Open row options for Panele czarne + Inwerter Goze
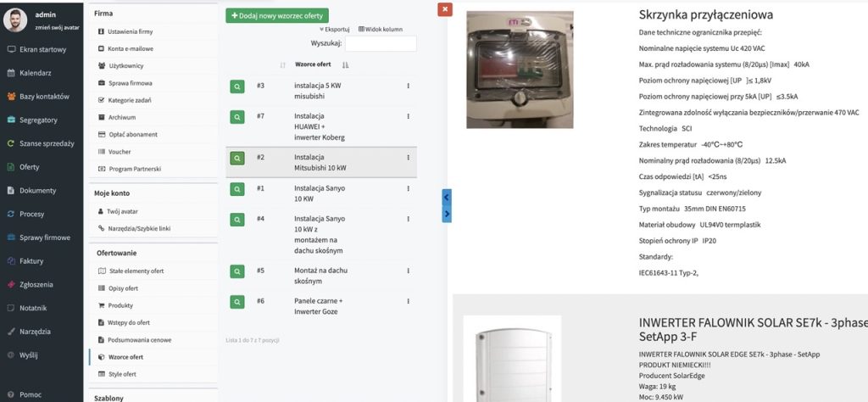This screenshot has height=402, width=868. (408, 301)
